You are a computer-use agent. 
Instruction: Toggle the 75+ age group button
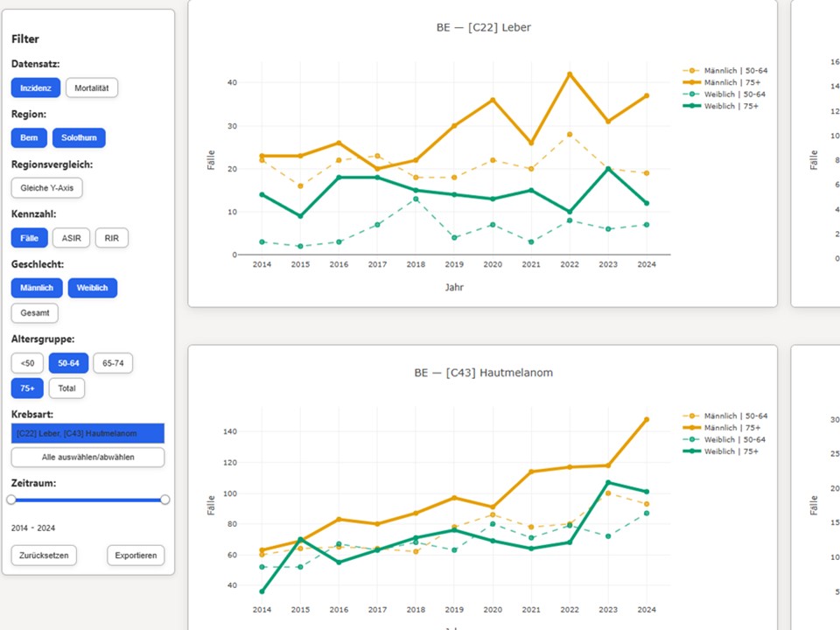tap(27, 388)
